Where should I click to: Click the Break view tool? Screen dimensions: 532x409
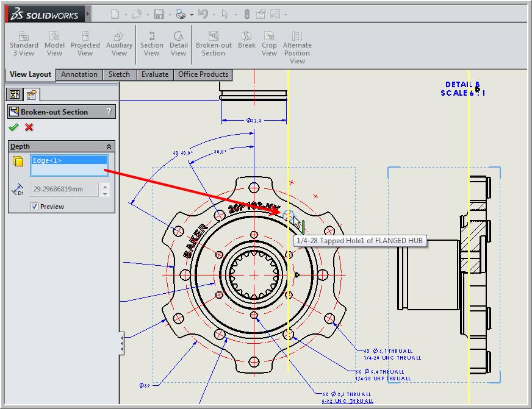(x=246, y=40)
